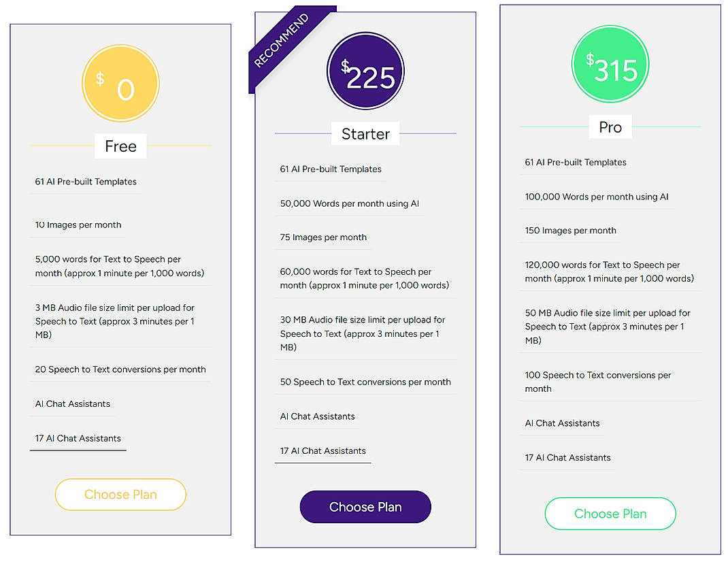Click '50,000 Words per month using AI' item

[349, 203]
